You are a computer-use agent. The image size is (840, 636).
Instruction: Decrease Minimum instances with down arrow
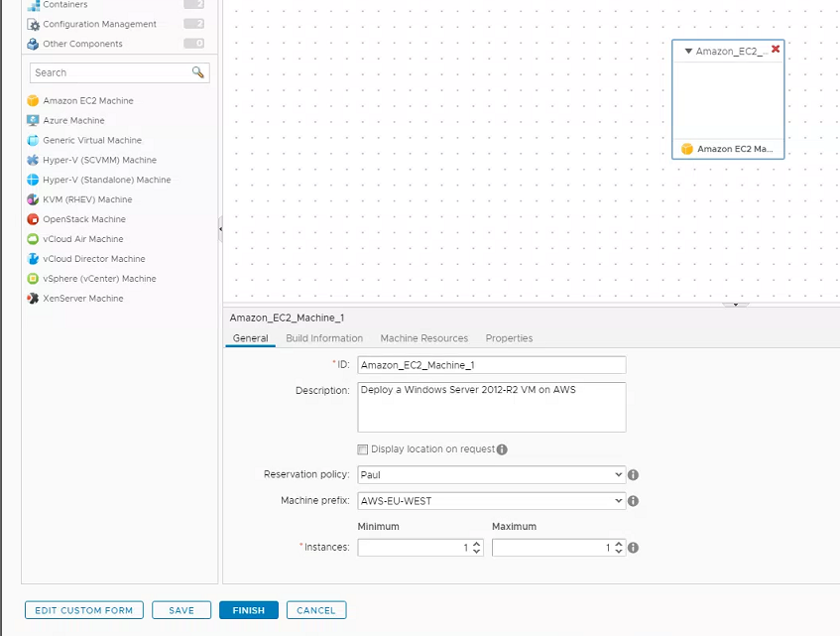(476, 552)
